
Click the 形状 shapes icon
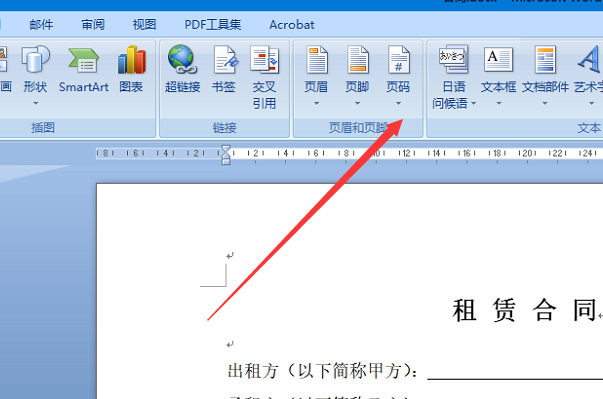click(35, 59)
